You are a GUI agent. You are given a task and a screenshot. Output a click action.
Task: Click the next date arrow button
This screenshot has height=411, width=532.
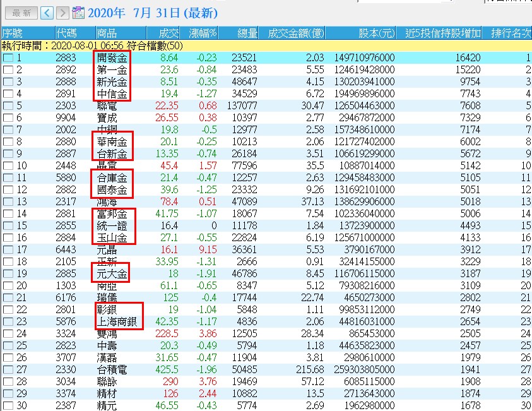click(62, 13)
